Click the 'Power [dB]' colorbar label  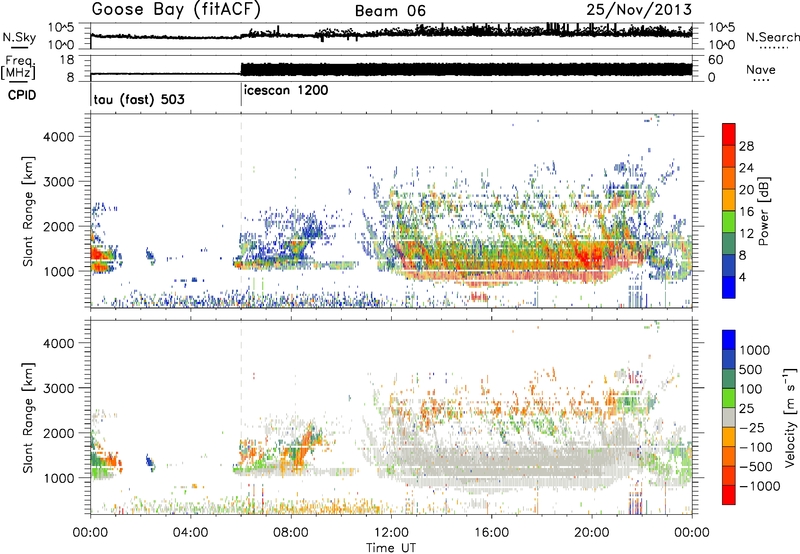[x=764, y=211]
